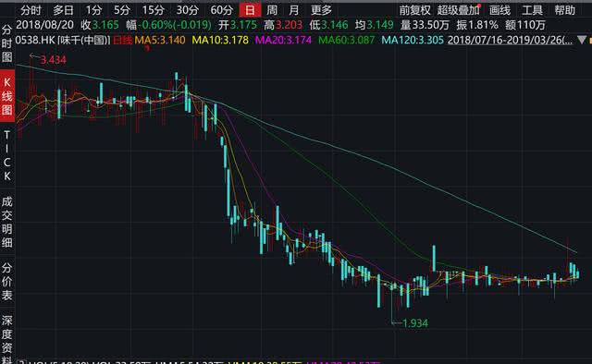Click the stock code 0538.HK

pyautogui.click(x=36, y=40)
